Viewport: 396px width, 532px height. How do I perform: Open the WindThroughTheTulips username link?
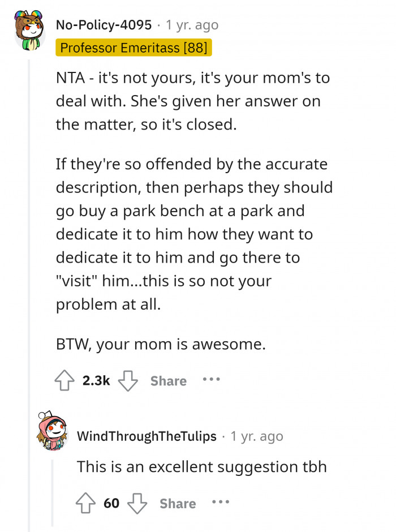coord(146,436)
